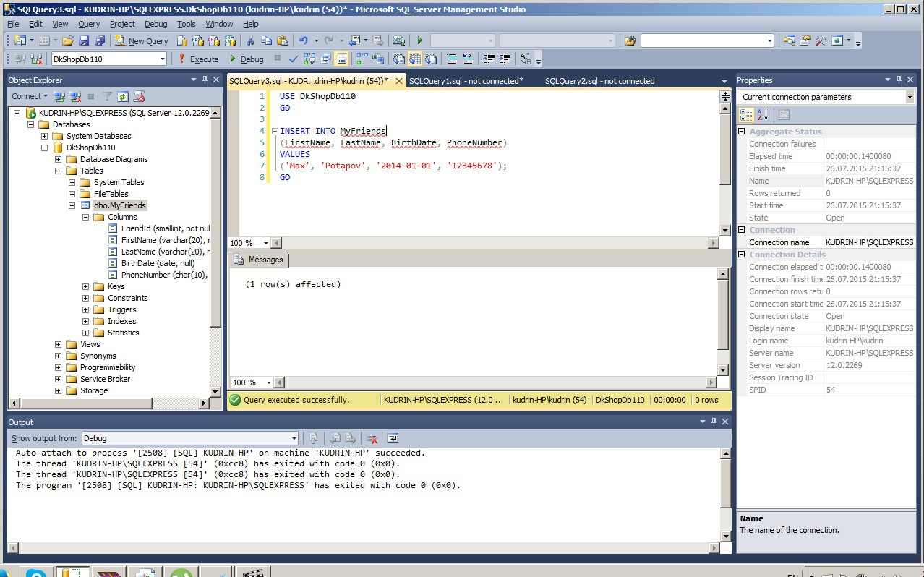Click the Object Explorer Filter funnel icon
Viewport: 924px width, 577px height.
click(107, 96)
